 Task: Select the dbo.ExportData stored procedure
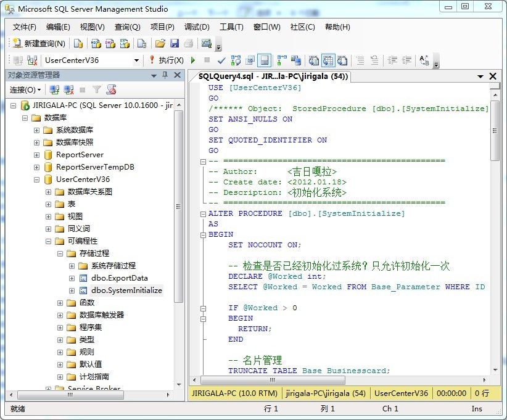[119, 278]
